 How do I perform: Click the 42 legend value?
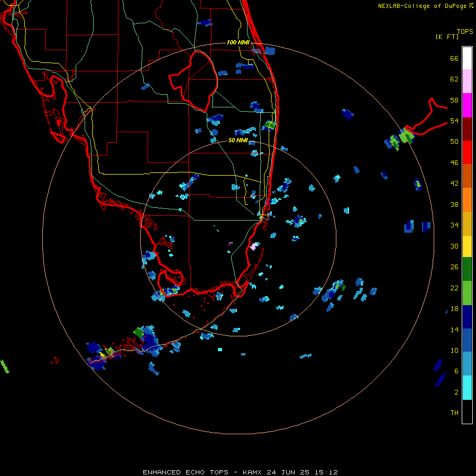[454, 184]
